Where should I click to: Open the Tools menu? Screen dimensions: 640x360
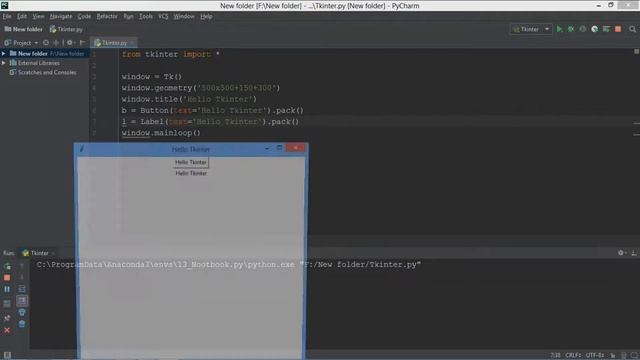(145, 16)
